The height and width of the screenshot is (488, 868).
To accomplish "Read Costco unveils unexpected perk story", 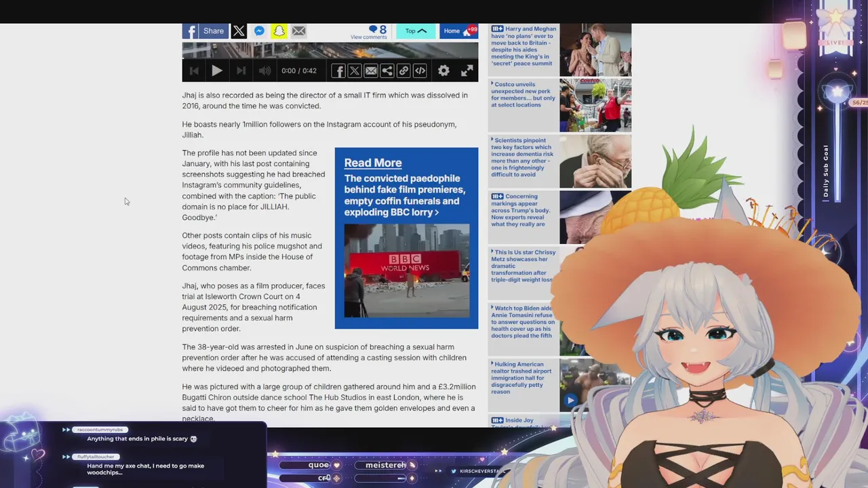I will pyautogui.click(x=524, y=95).
